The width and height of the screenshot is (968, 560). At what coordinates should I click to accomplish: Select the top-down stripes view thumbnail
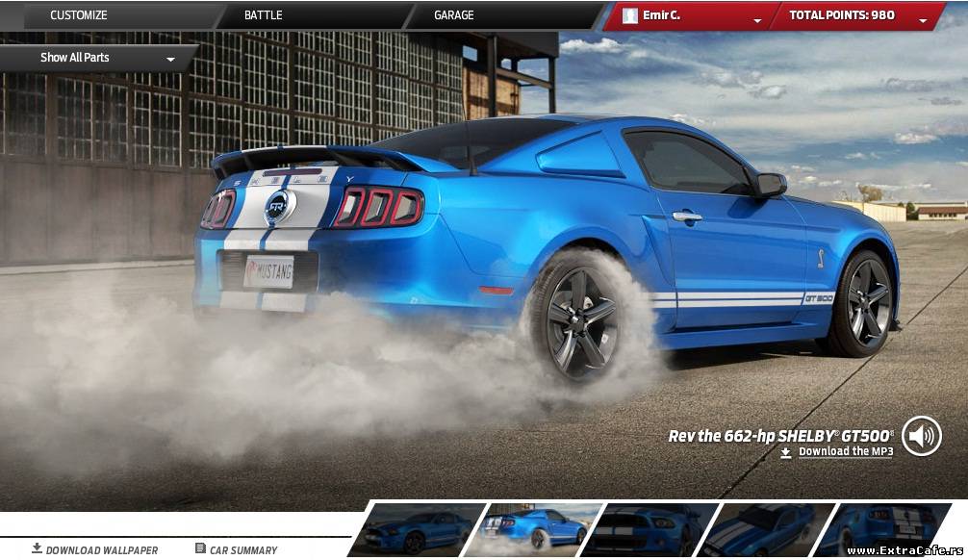767,529
